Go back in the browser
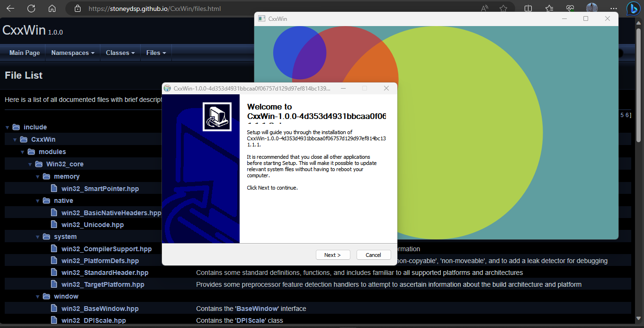The width and height of the screenshot is (644, 328). [x=10, y=9]
